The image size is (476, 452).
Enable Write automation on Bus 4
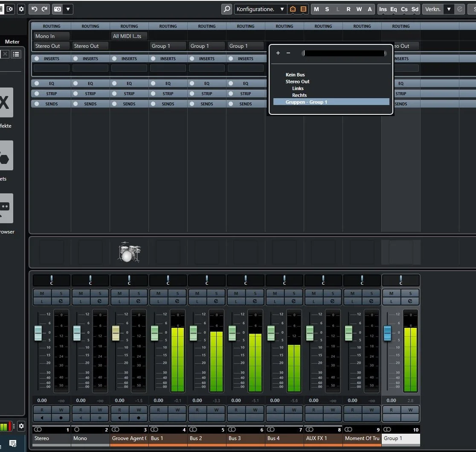click(x=294, y=410)
